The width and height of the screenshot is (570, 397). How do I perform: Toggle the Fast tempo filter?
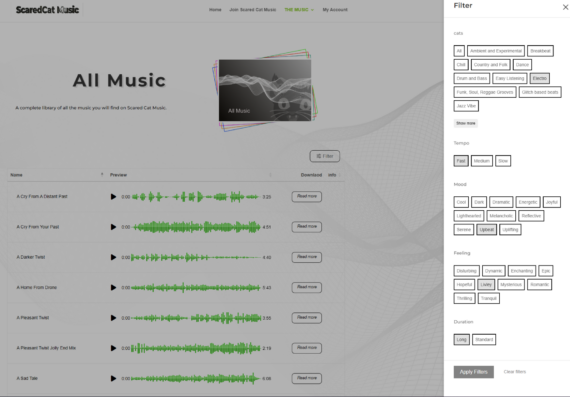(461, 161)
